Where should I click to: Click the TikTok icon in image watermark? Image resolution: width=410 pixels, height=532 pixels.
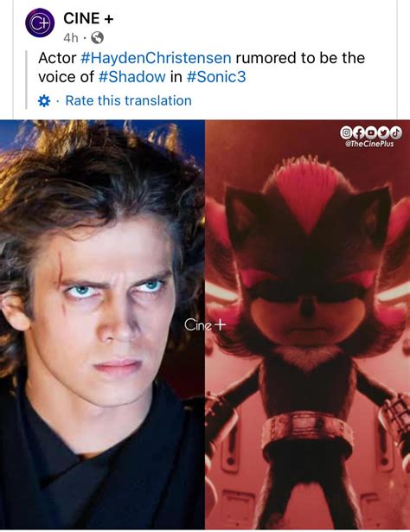pos(396,133)
